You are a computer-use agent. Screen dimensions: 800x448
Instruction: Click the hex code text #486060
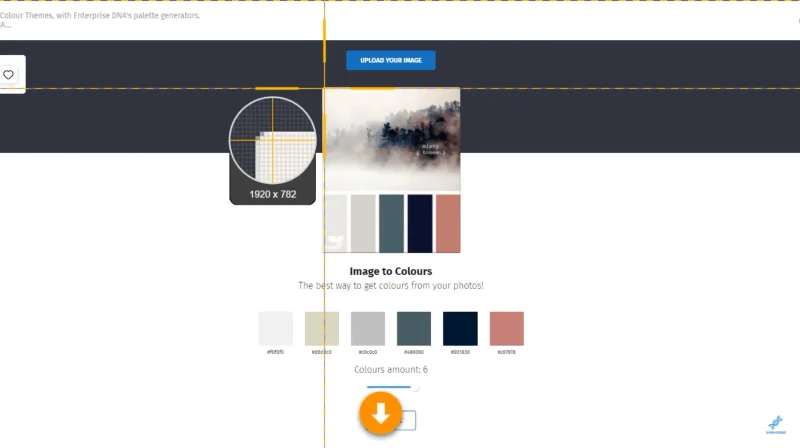pos(414,352)
